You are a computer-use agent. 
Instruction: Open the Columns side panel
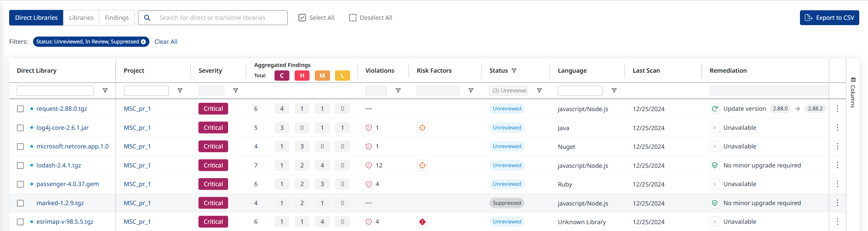[853, 92]
